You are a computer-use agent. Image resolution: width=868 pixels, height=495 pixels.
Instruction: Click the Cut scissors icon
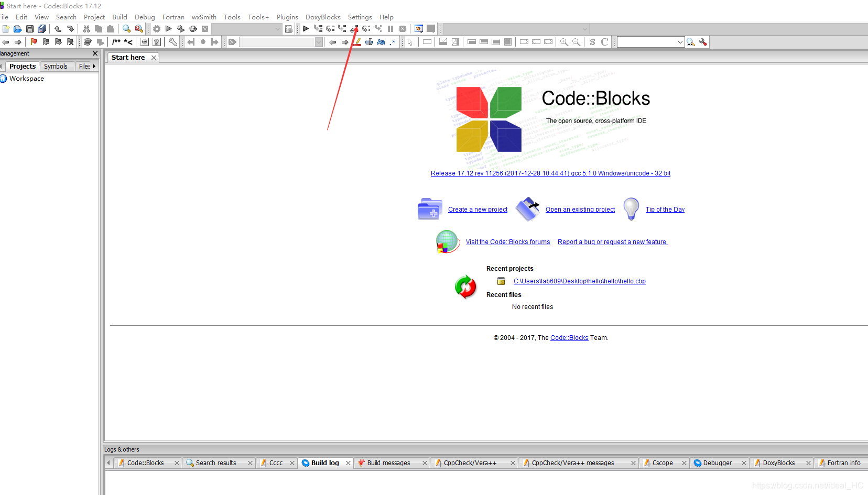click(x=86, y=29)
